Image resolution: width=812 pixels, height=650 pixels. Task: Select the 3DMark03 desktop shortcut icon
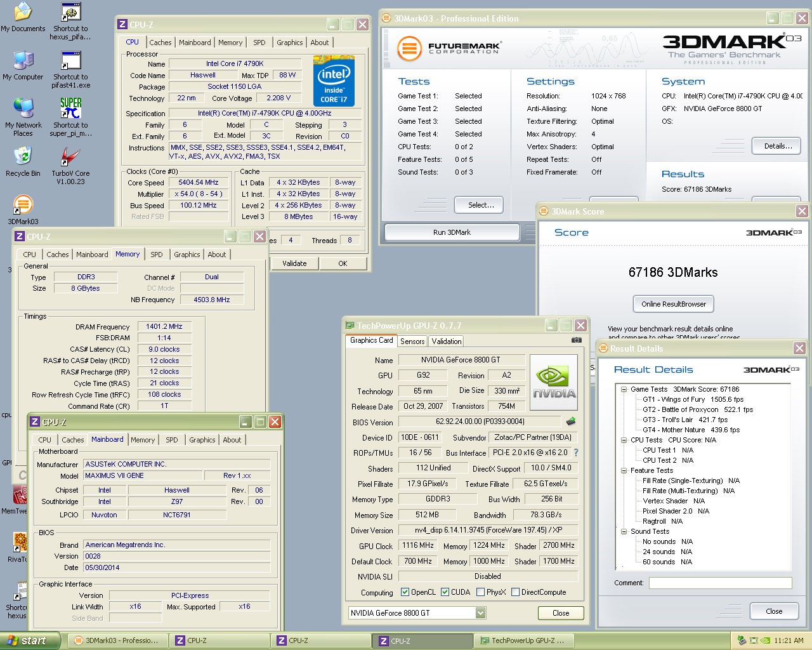[x=23, y=210]
